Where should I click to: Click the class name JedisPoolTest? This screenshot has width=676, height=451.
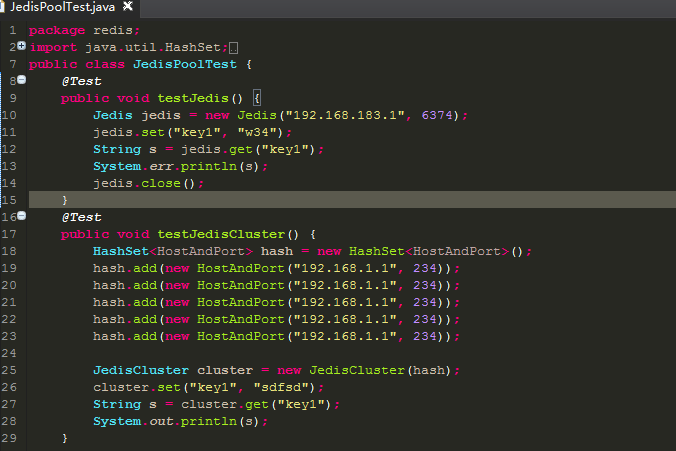185,64
